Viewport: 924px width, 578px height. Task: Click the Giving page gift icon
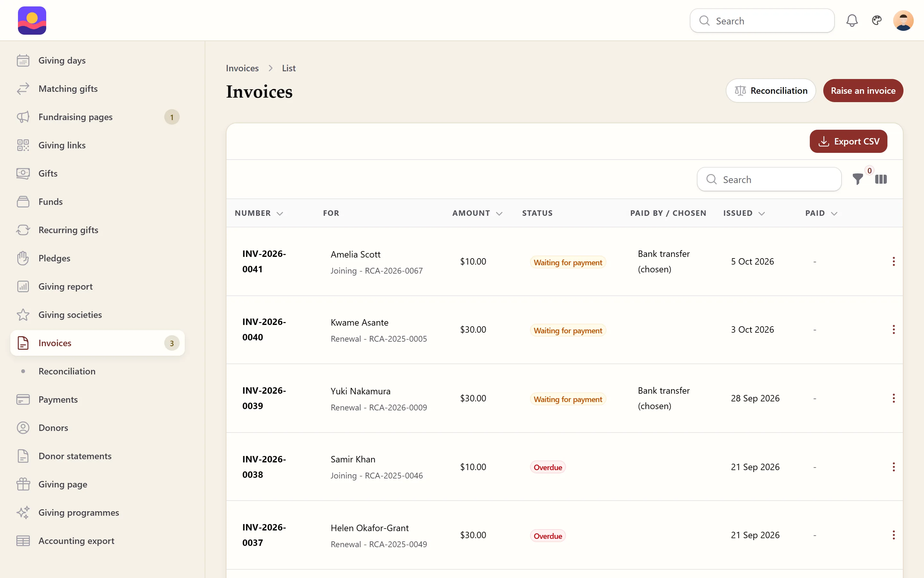click(23, 484)
